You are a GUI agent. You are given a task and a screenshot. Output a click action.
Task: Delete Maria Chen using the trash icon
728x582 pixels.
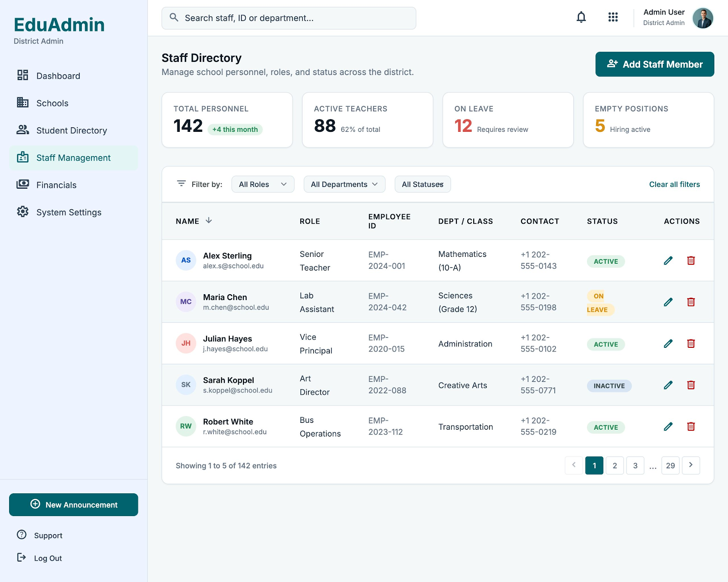pos(691,302)
